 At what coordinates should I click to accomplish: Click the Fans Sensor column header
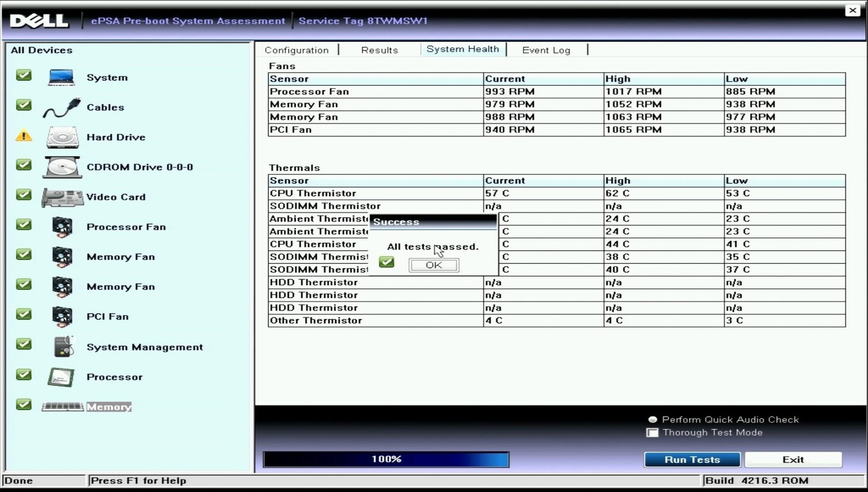376,79
